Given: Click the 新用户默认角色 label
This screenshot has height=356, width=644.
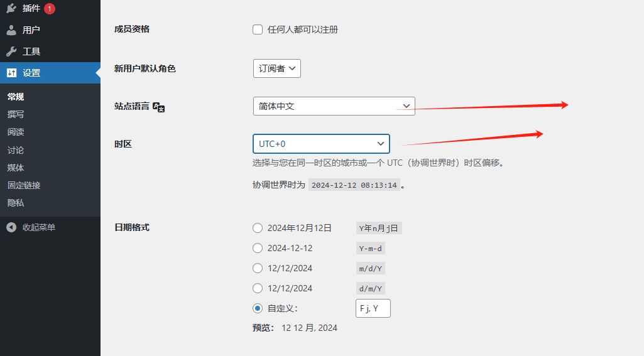Looking at the screenshot, I should [x=145, y=68].
